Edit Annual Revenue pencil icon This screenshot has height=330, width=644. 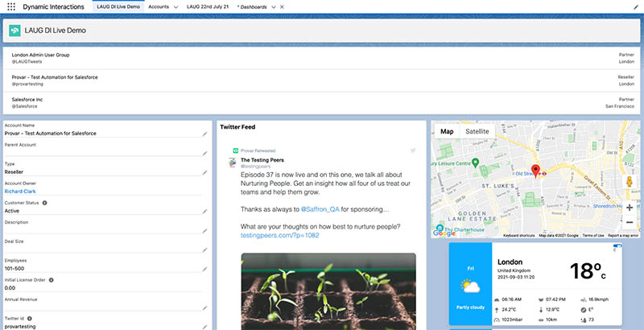pos(204,307)
